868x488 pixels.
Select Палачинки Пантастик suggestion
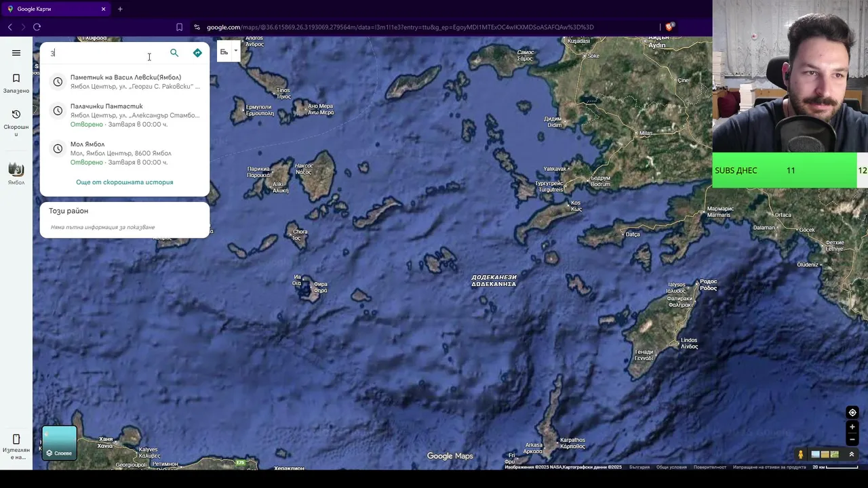point(125,115)
